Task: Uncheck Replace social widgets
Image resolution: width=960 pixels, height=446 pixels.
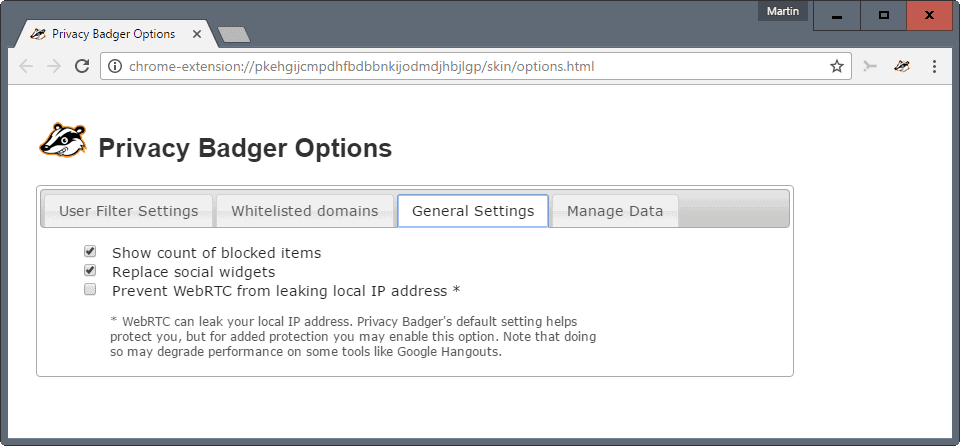Action: point(90,271)
